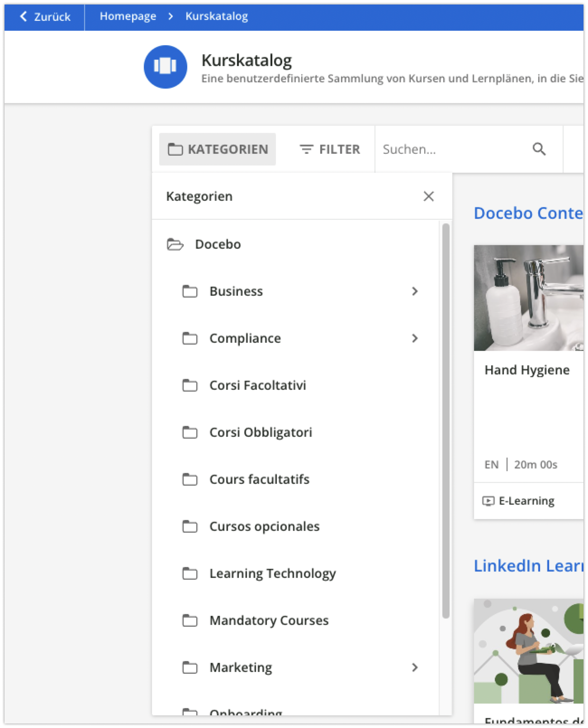Expand the Compliance category chevron
Screen dimensions: 588x728
coord(415,338)
